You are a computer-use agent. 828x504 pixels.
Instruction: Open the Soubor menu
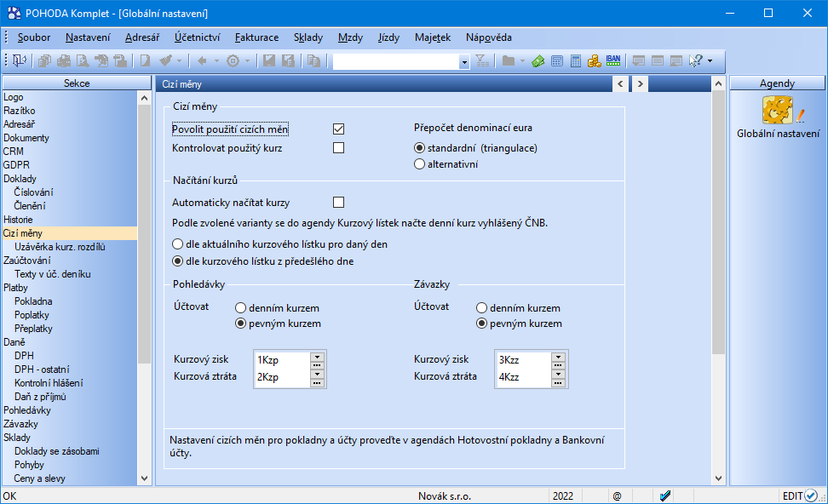[x=34, y=37]
